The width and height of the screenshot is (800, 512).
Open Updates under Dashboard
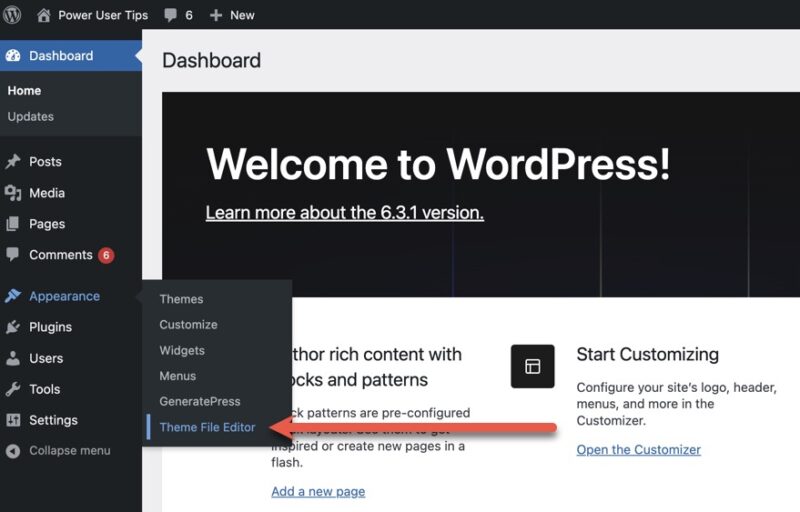click(x=31, y=116)
